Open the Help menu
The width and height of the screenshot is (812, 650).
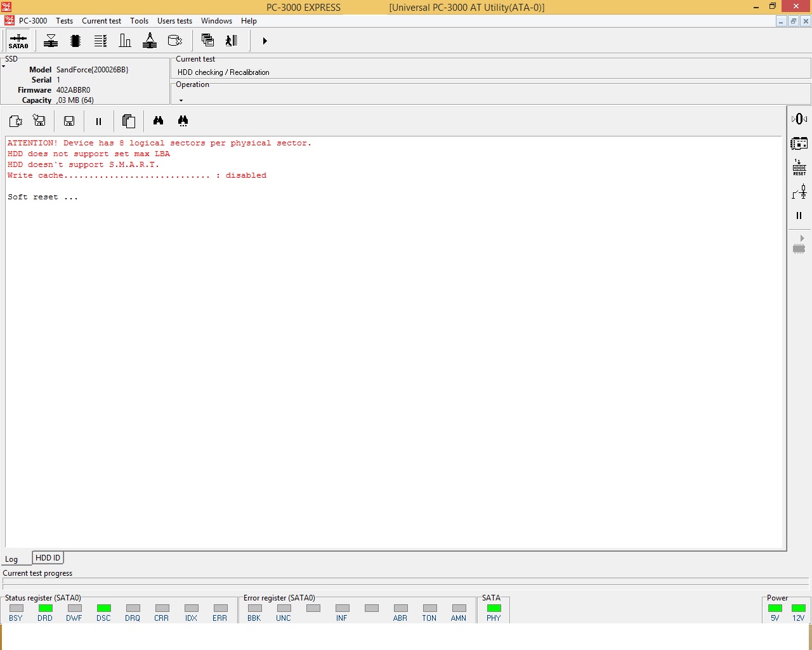[249, 21]
